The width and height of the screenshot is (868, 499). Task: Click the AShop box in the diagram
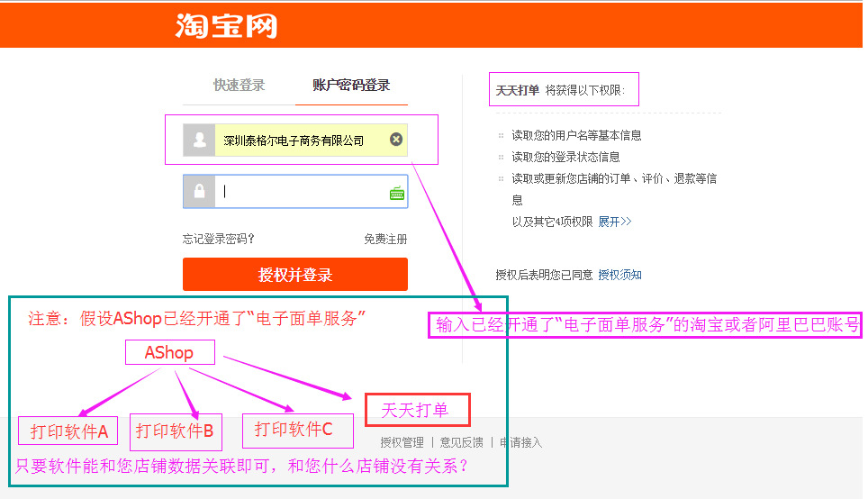coord(169,352)
